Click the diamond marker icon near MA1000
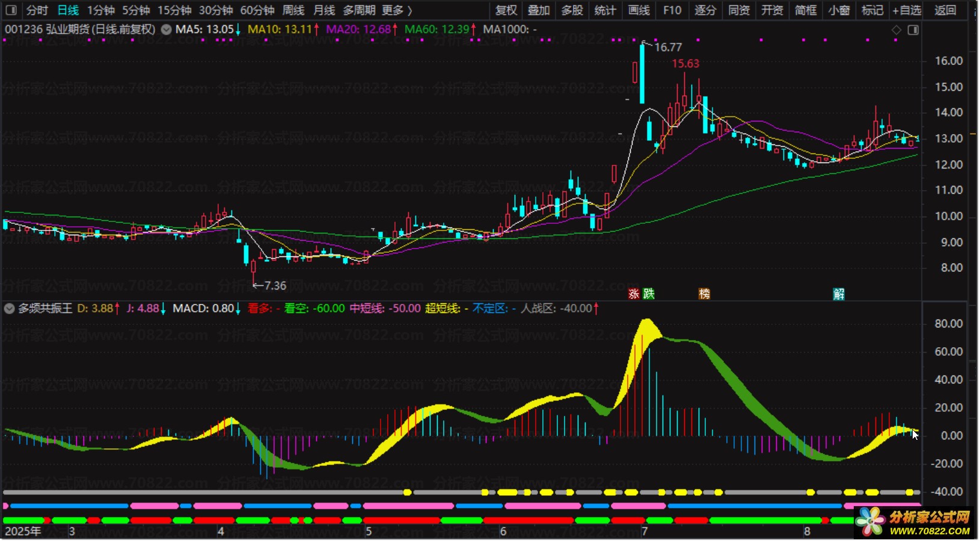The image size is (980, 541). (896, 30)
